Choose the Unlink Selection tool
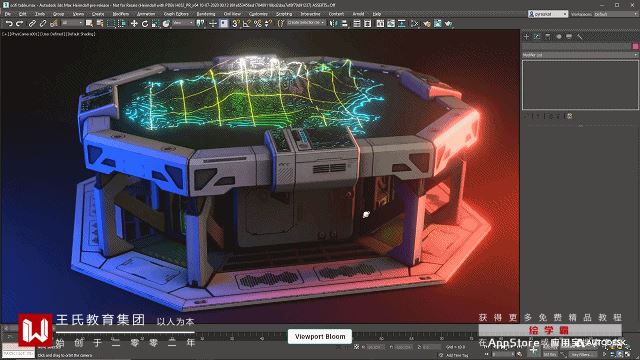 [x=42, y=24]
